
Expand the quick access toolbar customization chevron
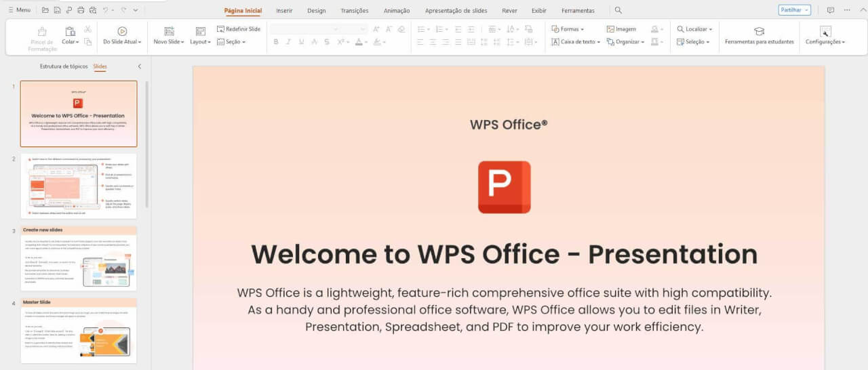[136, 10]
